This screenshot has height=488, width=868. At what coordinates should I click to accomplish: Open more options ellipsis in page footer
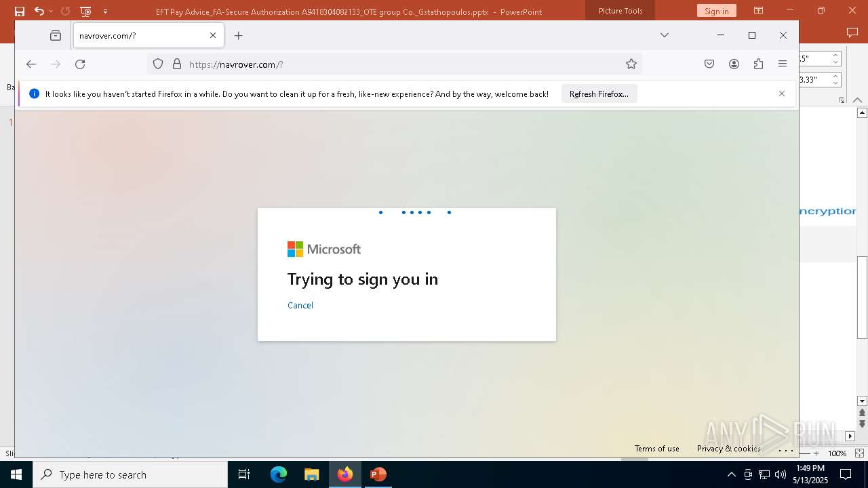coord(785,449)
